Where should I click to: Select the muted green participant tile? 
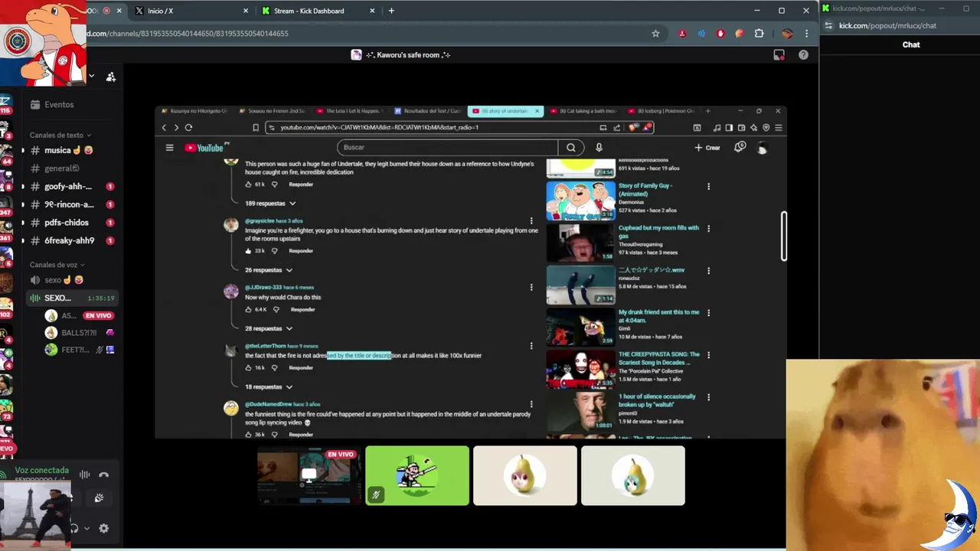tap(417, 475)
